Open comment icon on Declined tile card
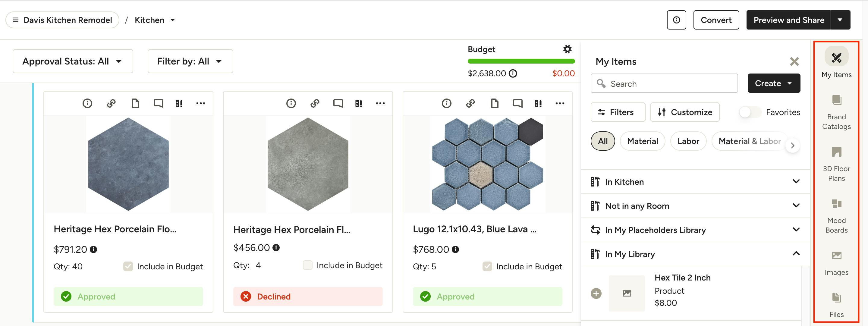This screenshot has height=326, width=868. coord(338,103)
